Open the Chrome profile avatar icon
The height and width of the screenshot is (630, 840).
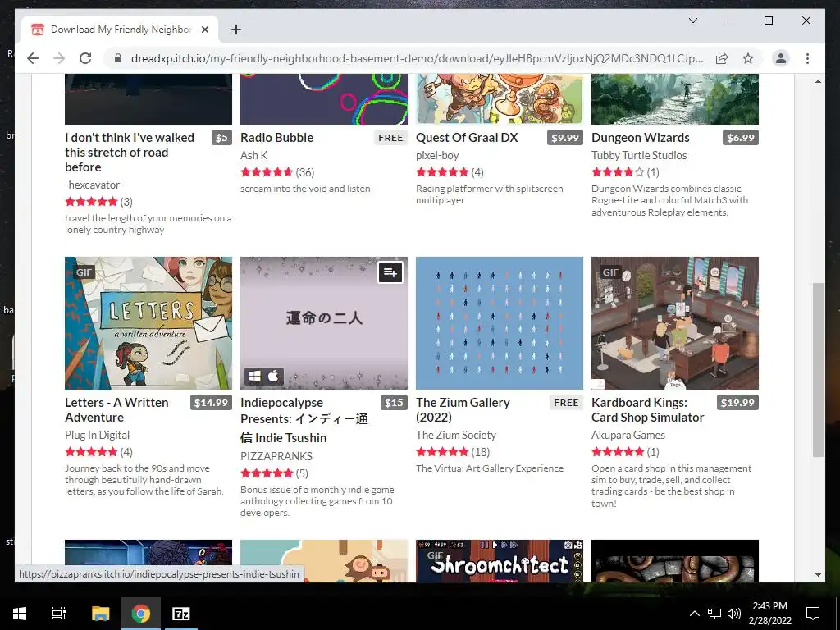pos(781,58)
